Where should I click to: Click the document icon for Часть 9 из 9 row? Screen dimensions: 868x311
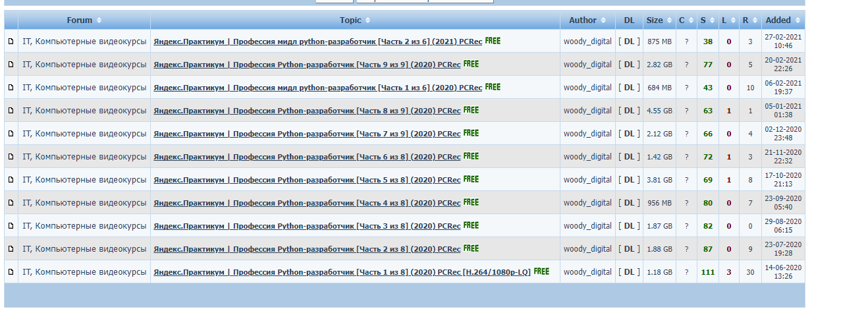click(x=11, y=65)
